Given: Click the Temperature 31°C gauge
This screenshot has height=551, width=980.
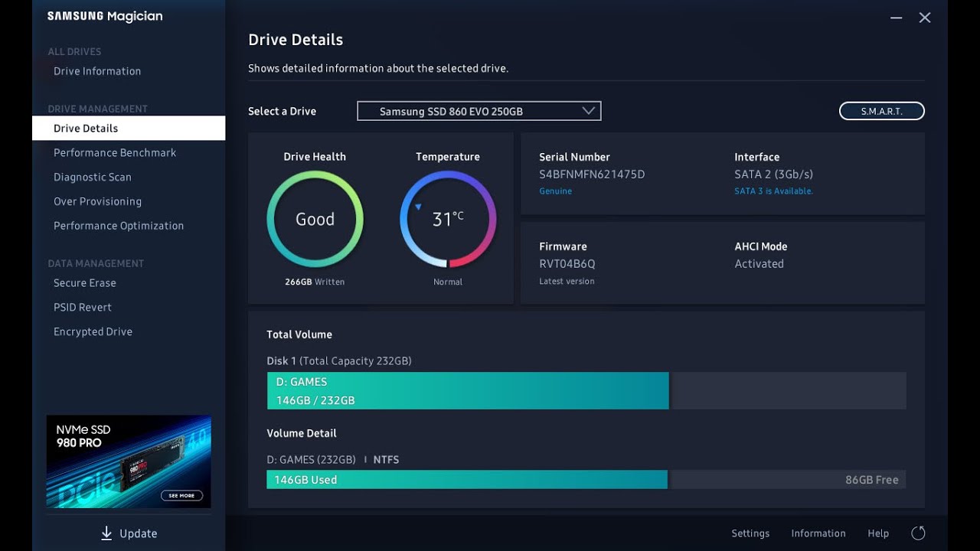Looking at the screenshot, I should (448, 219).
